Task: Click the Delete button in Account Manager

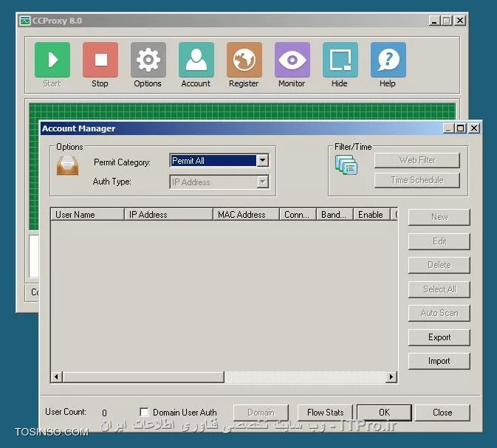Action: 439,265
